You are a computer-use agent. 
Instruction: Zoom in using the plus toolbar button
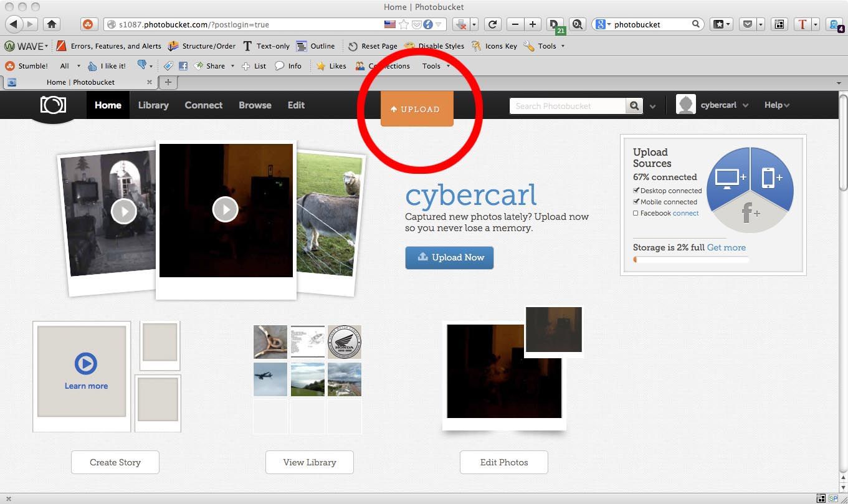(x=532, y=24)
